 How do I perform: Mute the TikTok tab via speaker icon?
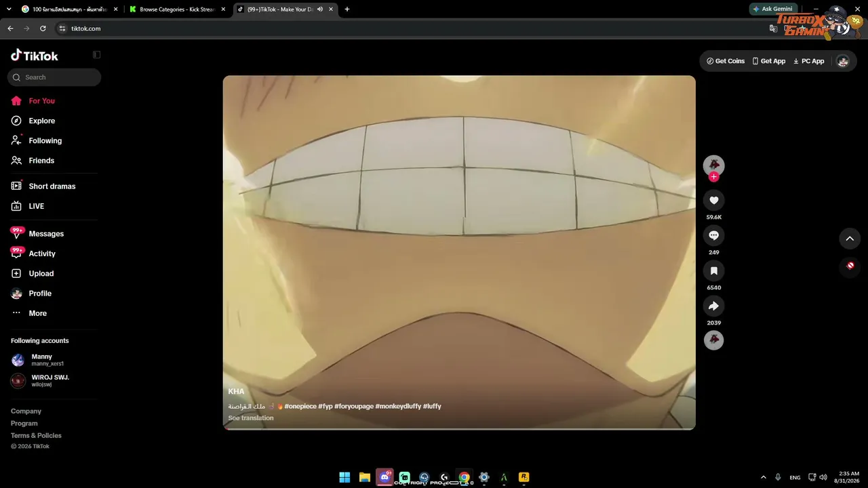click(320, 9)
